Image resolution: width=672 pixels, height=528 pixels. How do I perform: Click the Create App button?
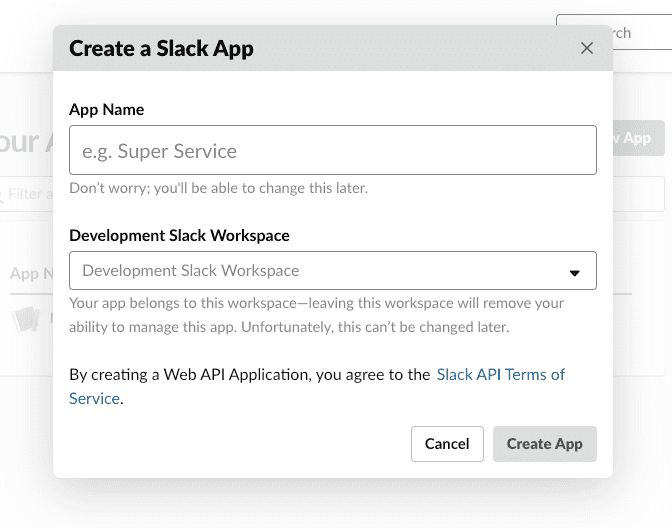[x=544, y=444]
